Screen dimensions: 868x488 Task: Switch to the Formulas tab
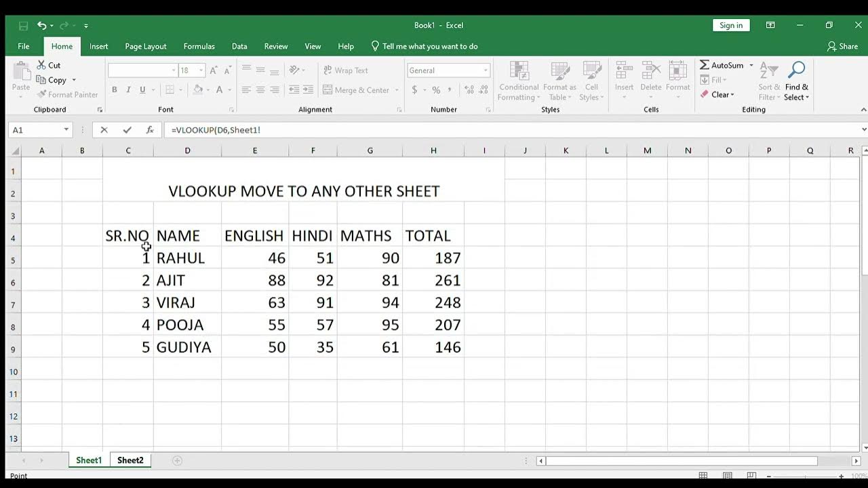tap(199, 47)
